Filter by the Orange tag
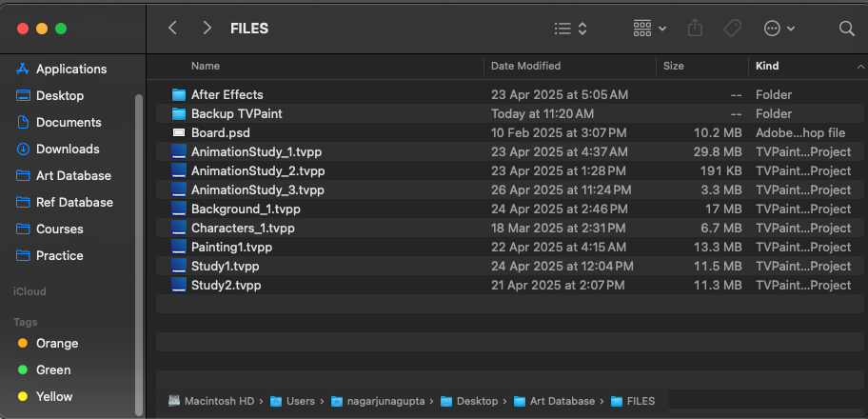 coord(57,344)
